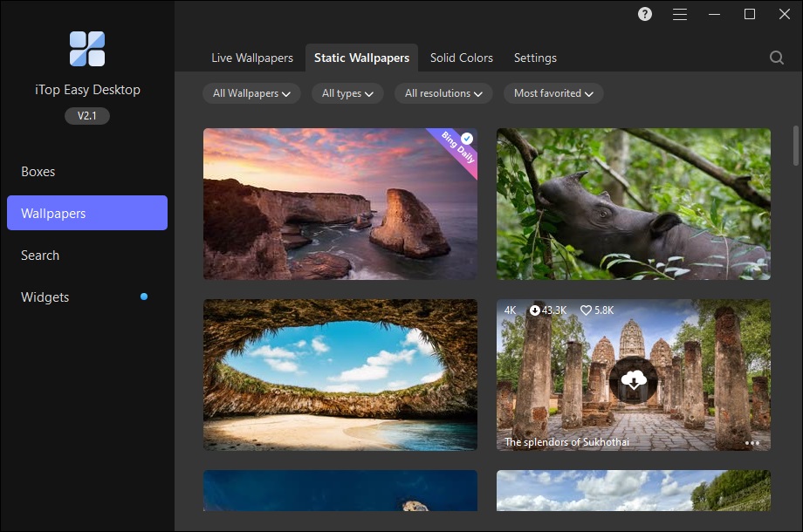The width and height of the screenshot is (803, 532).
Task: Open Widgets in the sidebar
Action: 87,297
